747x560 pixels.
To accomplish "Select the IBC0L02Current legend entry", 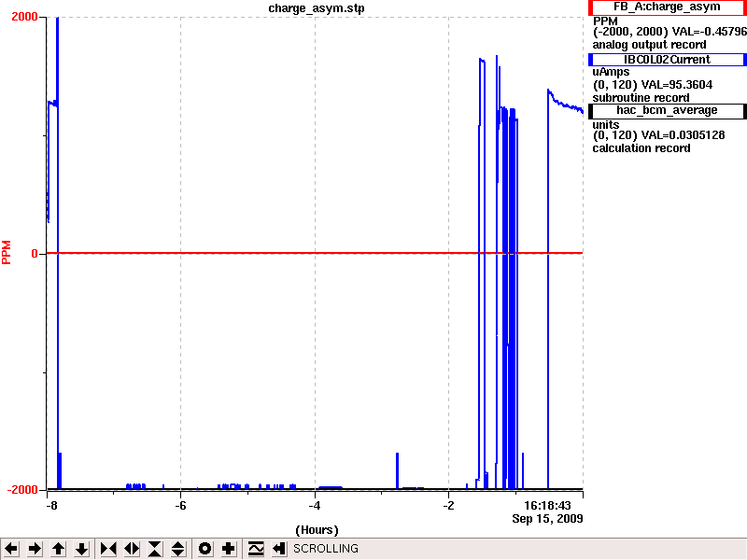I will tap(667, 60).
